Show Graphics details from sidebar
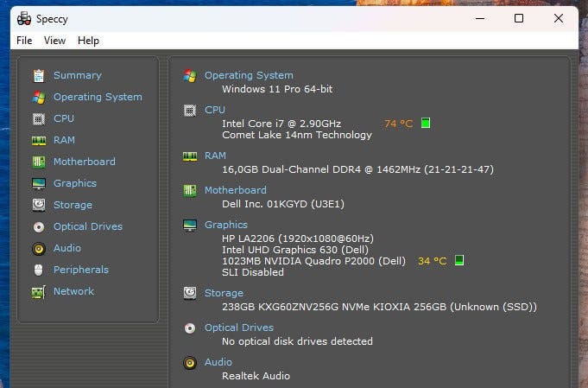The height and width of the screenshot is (388, 588). tap(75, 183)
